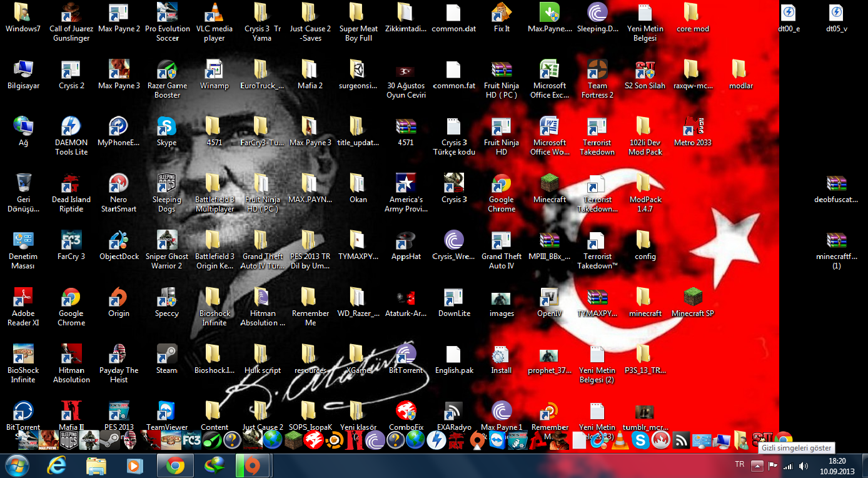This screenshot has width=868, height=478.
Task: Open the Ağ (Network) icon
Action: 23,132
